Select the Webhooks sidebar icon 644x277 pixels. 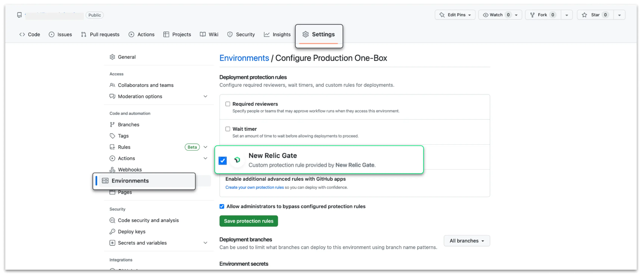pos(113,169)
